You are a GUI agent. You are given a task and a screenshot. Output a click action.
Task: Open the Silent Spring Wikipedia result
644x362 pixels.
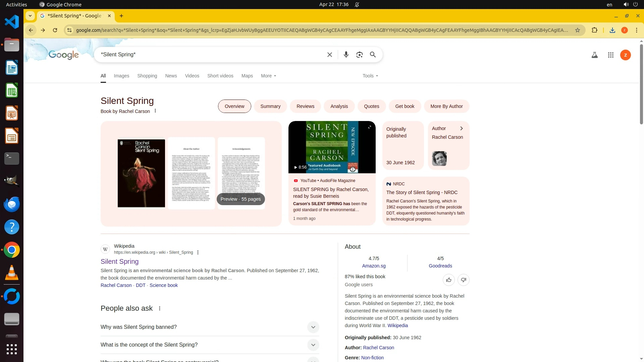click(119, 261)
